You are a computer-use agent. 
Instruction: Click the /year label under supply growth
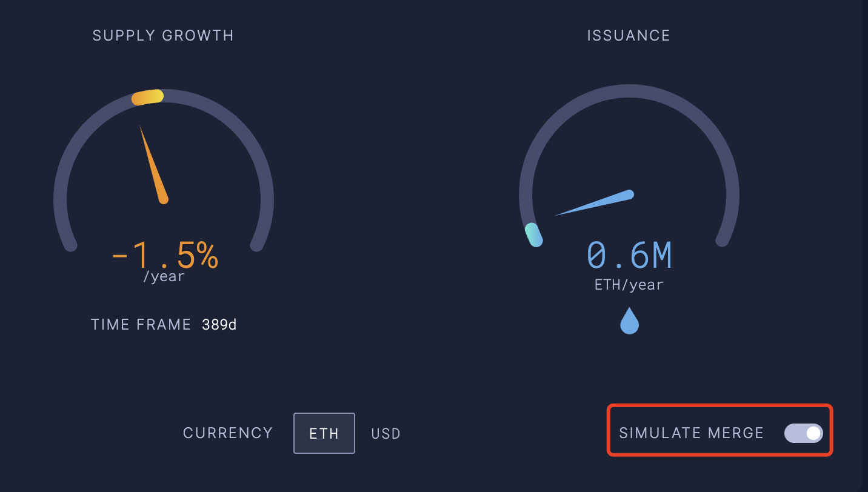tap(164, 277)
